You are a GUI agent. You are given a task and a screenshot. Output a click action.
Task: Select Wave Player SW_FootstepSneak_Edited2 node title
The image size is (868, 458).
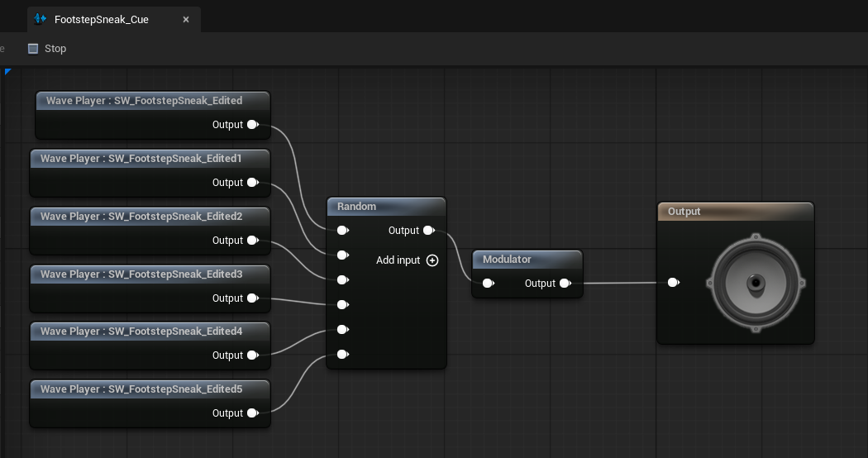pos(150,217)
